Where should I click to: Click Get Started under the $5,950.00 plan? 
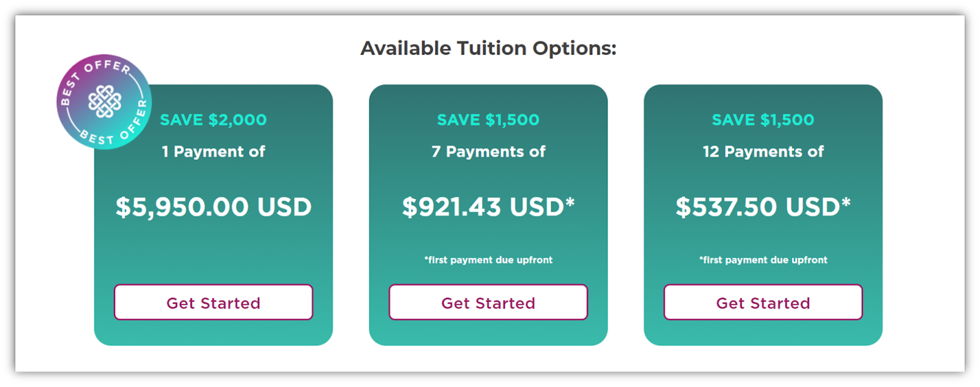pyautogui.click(x=213, y=302)
